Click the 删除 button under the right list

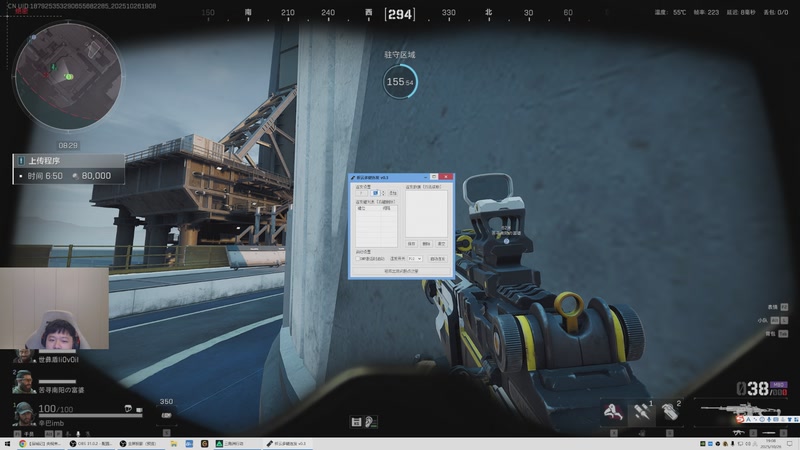(x=427, y=244)
